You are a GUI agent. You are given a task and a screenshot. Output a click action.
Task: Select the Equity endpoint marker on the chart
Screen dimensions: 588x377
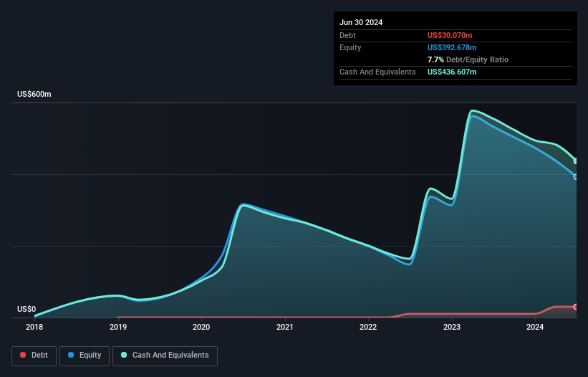576,177
